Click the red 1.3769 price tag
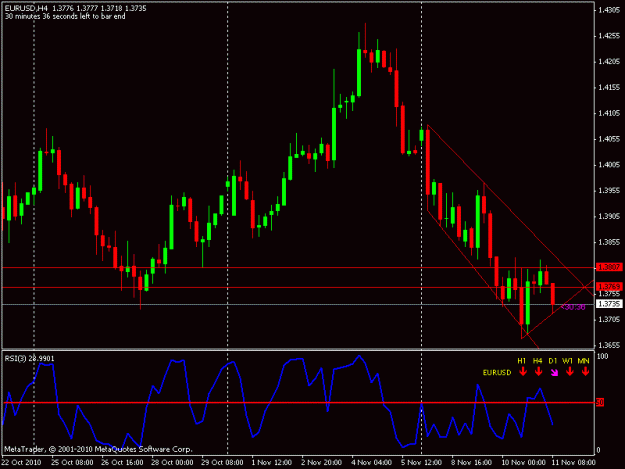This screenshot has width=625, height=469. coord(609,287)
